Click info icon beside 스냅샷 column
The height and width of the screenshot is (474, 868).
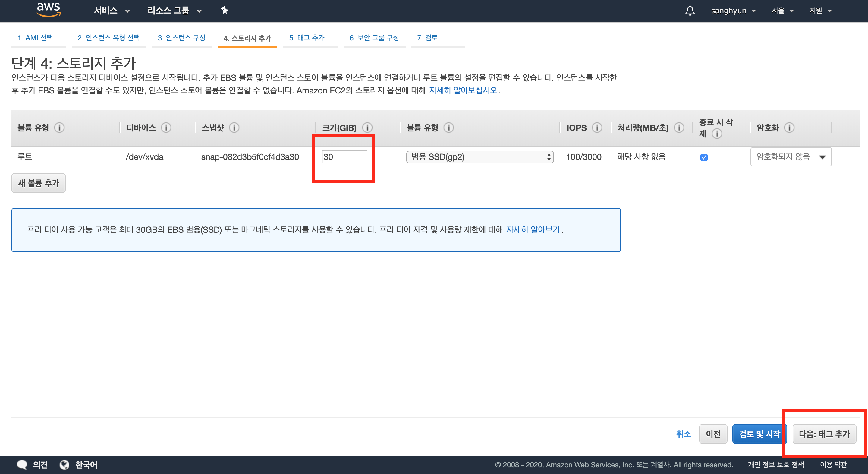(x=234, y=128)
